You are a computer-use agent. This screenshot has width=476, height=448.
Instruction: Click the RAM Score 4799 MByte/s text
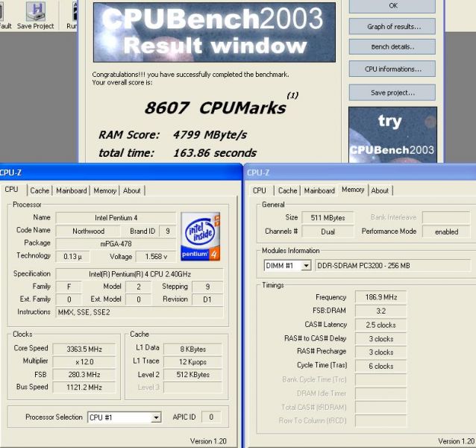coord(173,135)
